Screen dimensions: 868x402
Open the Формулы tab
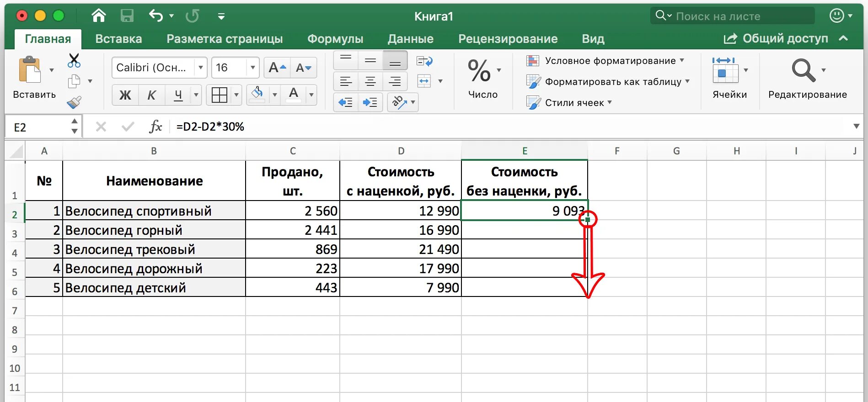[x=335, y=39]
